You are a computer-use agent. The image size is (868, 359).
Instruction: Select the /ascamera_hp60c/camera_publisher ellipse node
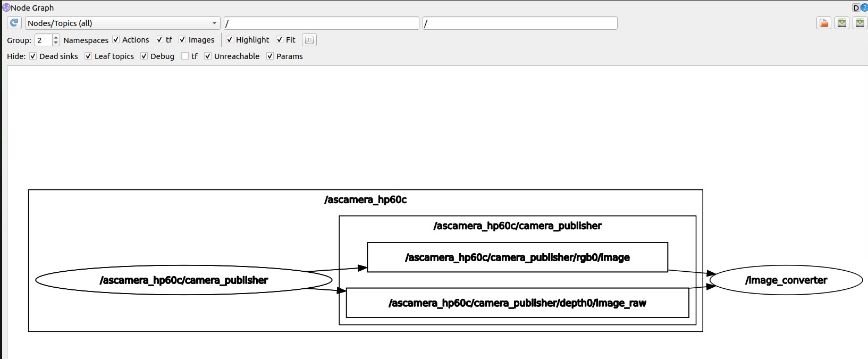pyautogui.click(x=184, y=280)
